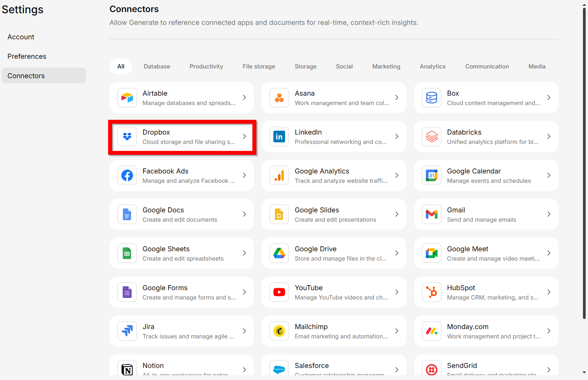Image resolution: width=588 pixels, height=380 pixels.
Task: Click the vertical page scrollbar
Action: coord(584,163)
